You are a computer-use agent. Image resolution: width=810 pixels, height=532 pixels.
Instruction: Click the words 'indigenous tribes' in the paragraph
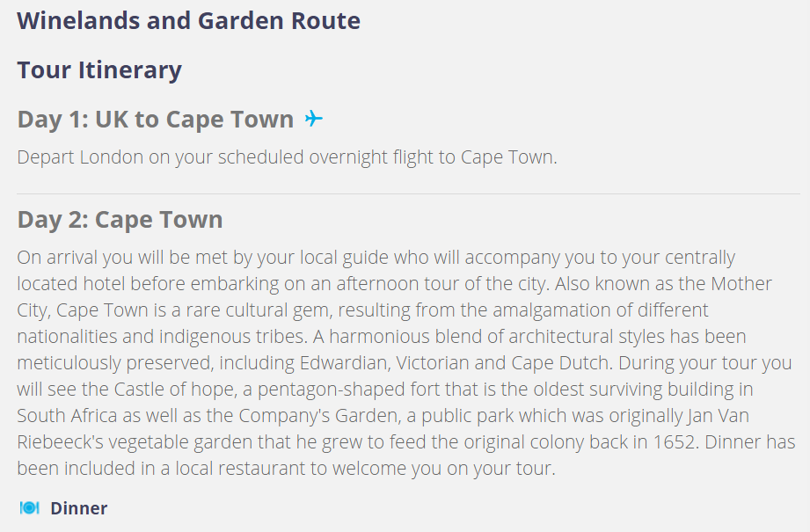(233, 336)
